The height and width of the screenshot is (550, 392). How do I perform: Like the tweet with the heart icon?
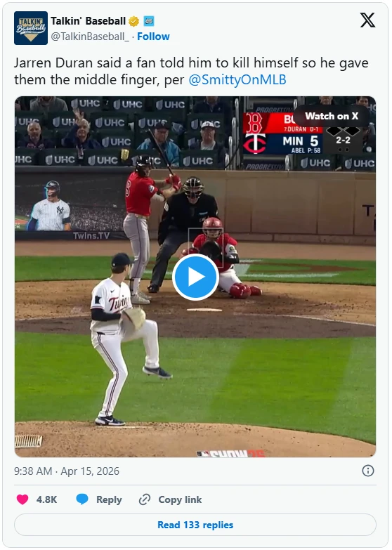22,499
